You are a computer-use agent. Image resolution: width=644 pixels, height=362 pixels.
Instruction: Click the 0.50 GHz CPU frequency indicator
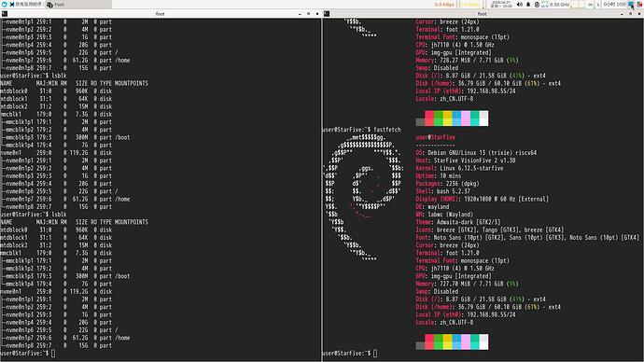coord(559,5)
